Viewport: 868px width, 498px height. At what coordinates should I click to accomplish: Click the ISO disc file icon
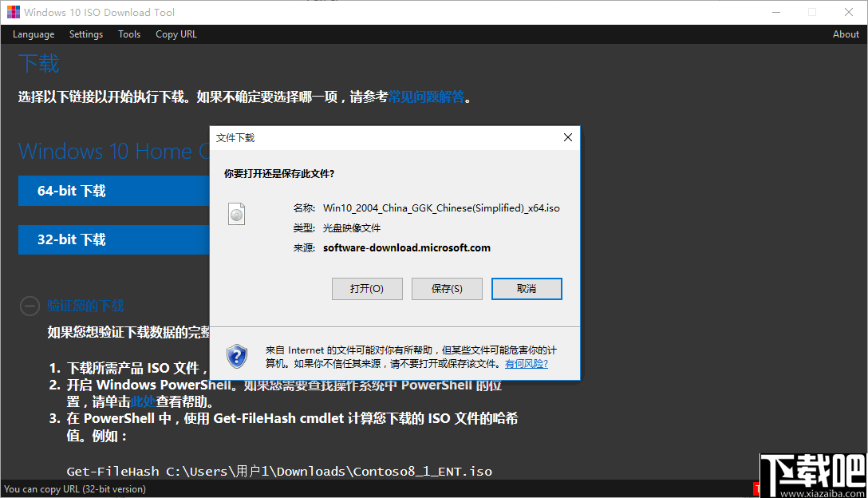tap(236, 214)
